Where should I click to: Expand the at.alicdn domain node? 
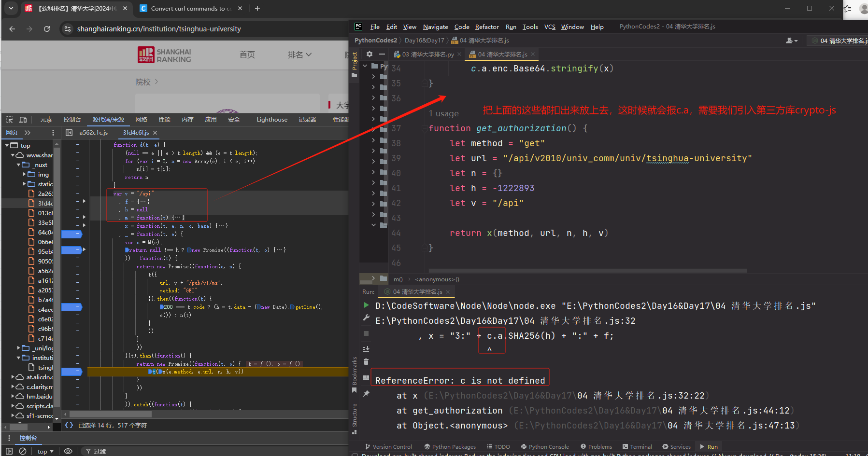click(x=13, y=377)
